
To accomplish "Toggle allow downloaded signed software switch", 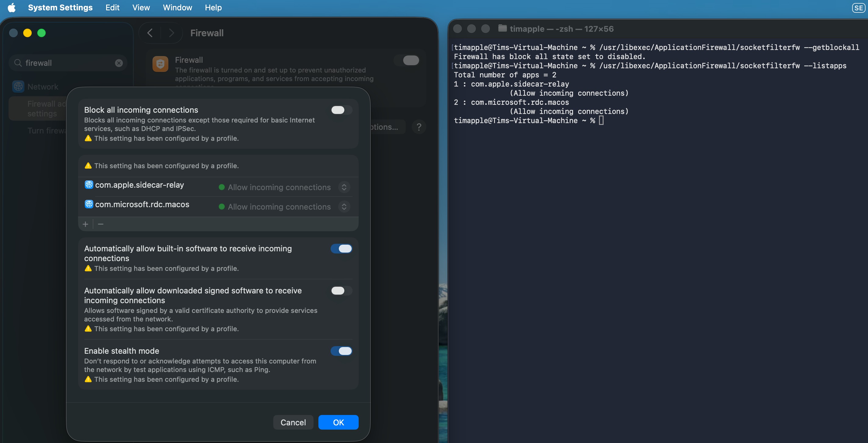I will [341, 290].
